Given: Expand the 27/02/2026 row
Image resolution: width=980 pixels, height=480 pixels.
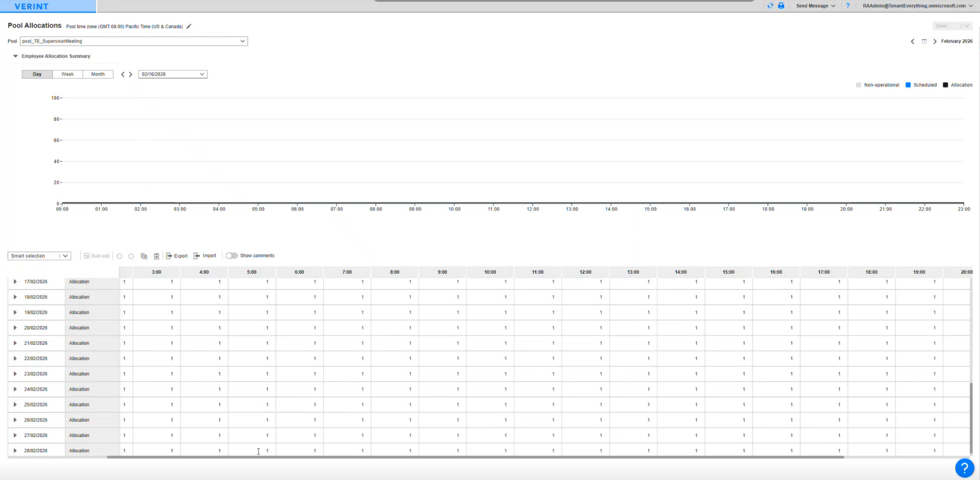Looking at the screenshot, I should coord(15,435).
